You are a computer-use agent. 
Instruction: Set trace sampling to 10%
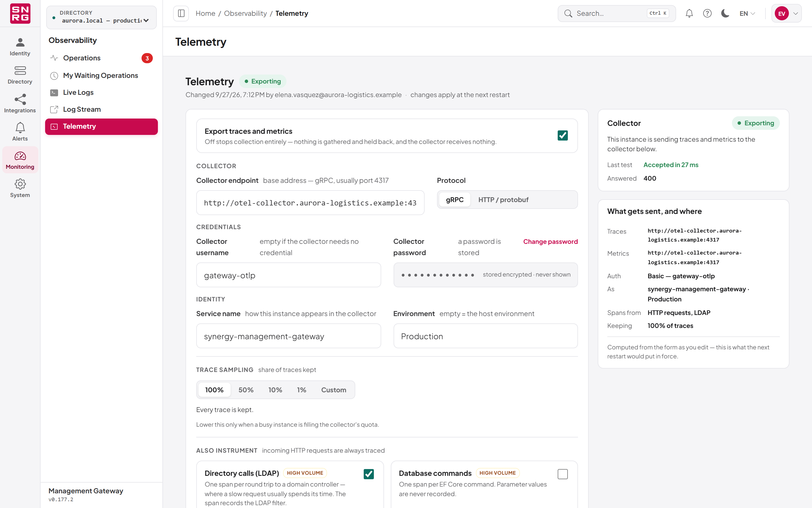(275, 390)
